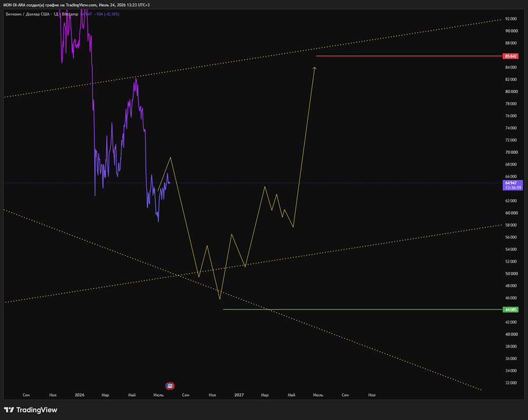This screenshot has height=420, width=528.
Task: Select the green horizontal support line
Action: (363, 309)
